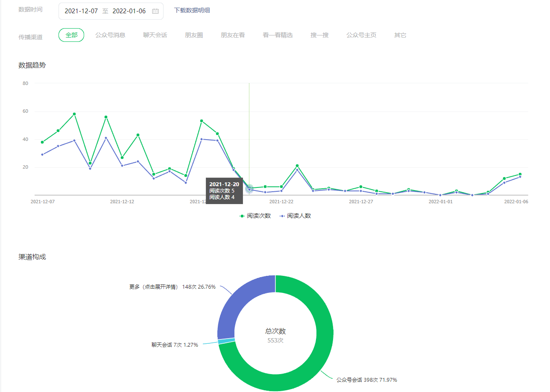Viewport: 550px width, 392px height.
Task: Filter by 朋友圈 channel
Action: (194, 35)
